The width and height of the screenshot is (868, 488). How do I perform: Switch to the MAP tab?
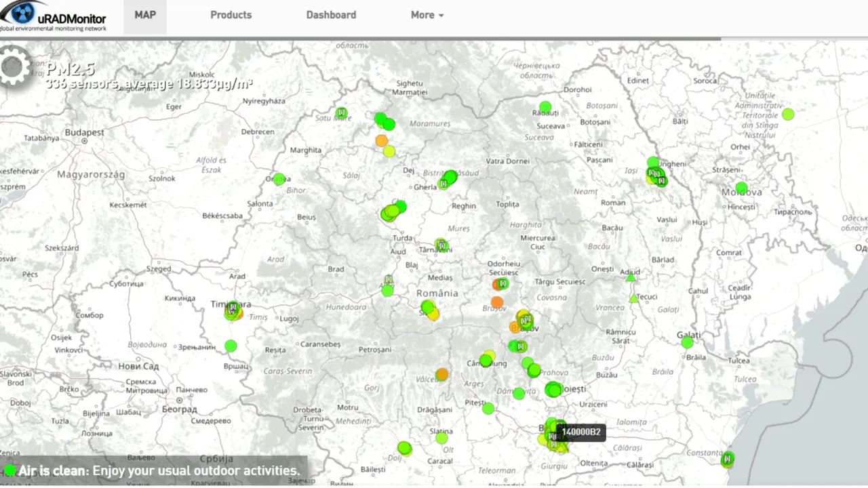click(145, 15)
